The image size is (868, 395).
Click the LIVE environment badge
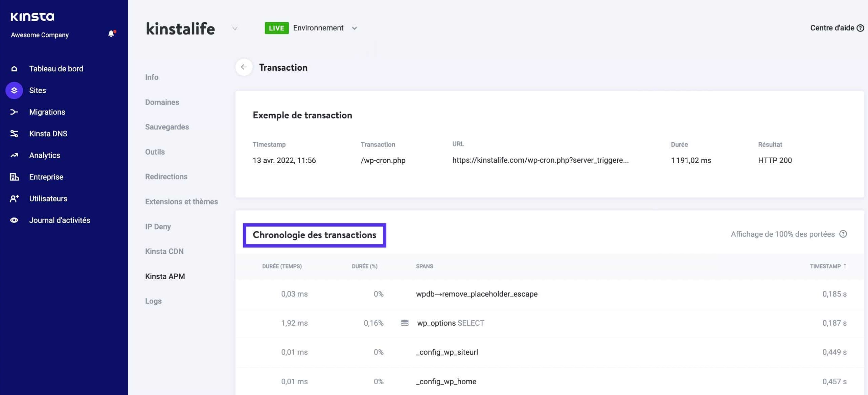coord(276,28)
